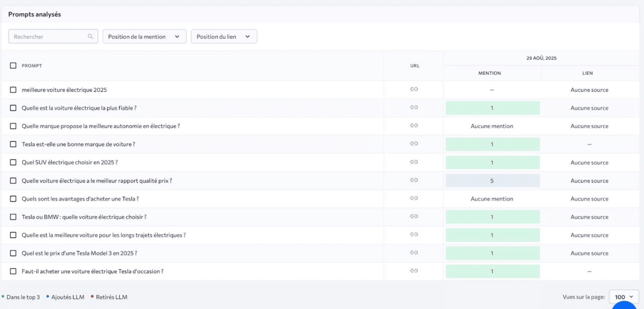Click 'Ajoutés LLM' legend label
Viewport: 644px width, 309px height.
point(68,297)
